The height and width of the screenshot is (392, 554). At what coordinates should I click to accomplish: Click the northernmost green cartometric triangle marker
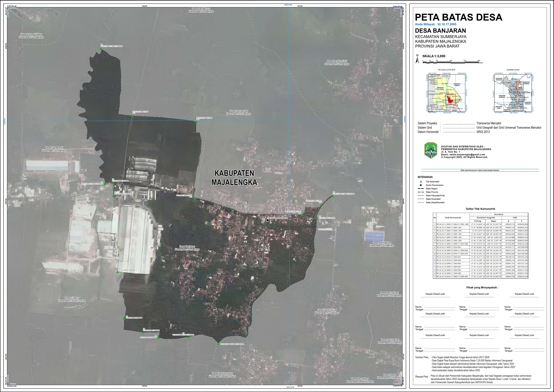(x=101, y=49)
